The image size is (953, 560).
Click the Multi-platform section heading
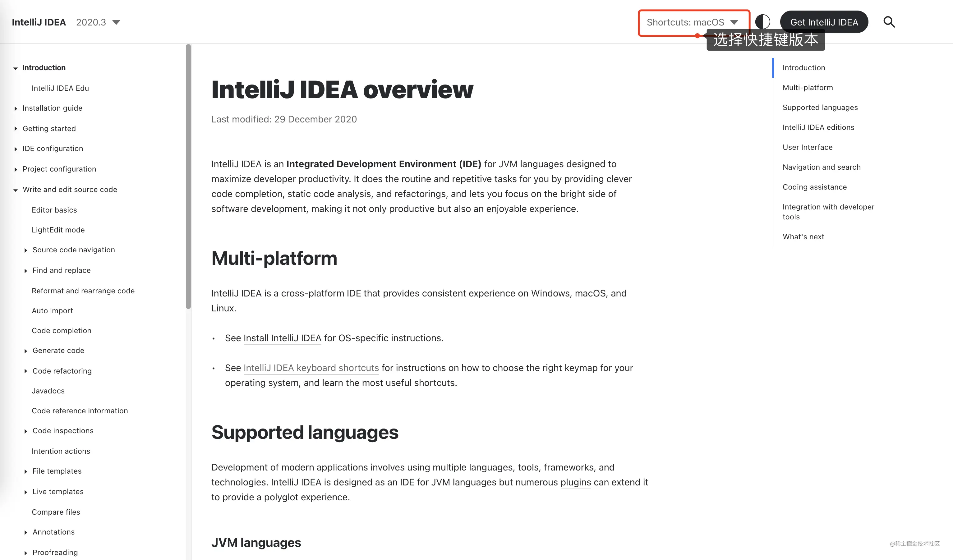tap(274, 259)
